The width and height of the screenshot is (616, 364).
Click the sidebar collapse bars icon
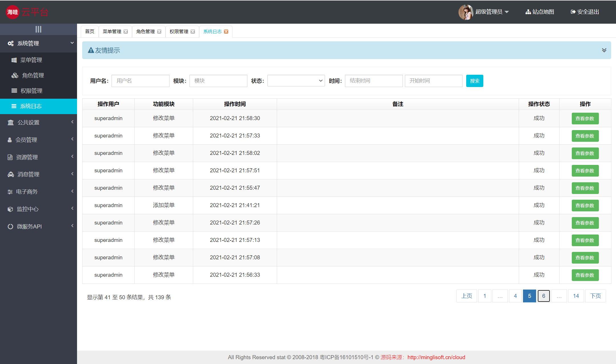[x=38, y=29]
